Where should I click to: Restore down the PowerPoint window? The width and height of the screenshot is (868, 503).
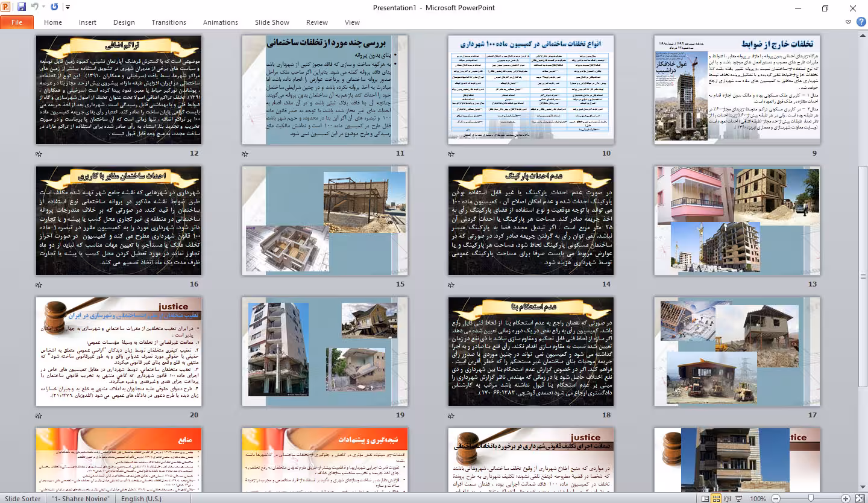[825, 8]
